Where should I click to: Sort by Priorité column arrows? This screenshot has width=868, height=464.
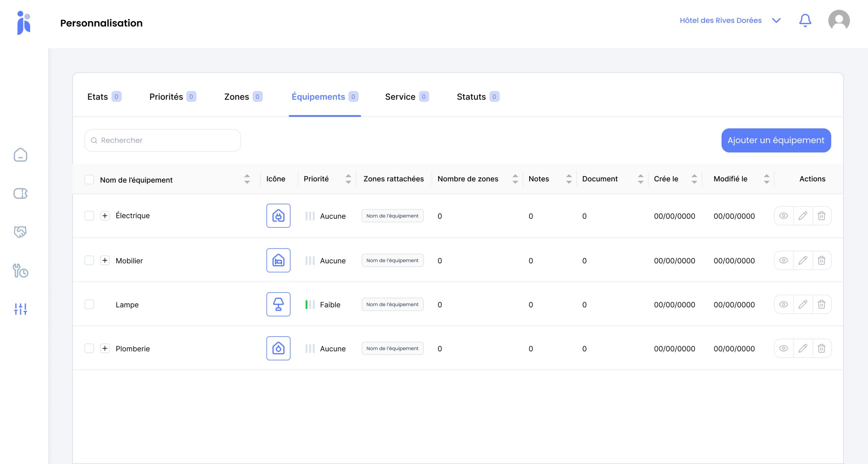348,179
